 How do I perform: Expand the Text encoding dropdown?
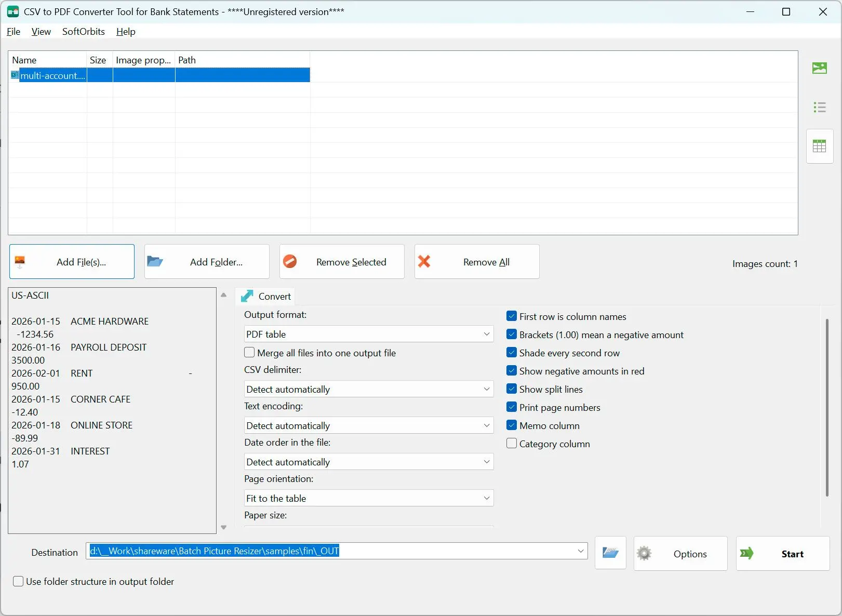click(x=369, y=425)
